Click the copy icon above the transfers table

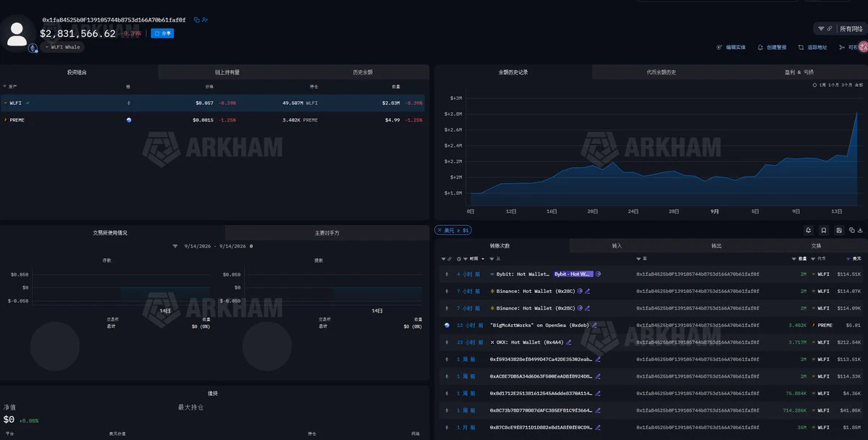(852, 230)
